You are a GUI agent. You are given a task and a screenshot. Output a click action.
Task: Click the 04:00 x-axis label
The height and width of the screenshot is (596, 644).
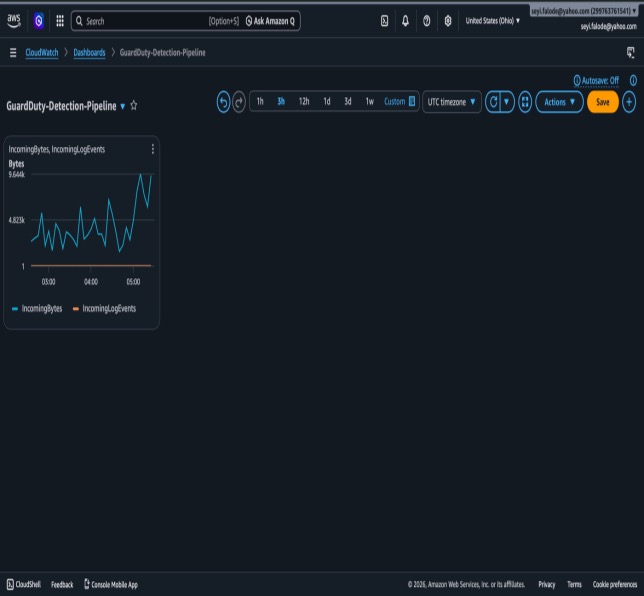point(91,282)
